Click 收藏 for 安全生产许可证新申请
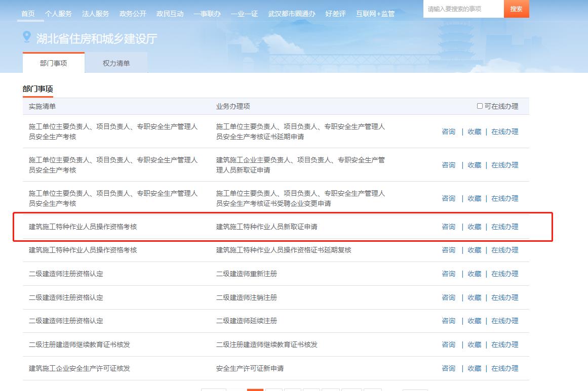Screen dimensions: 588x391 pyautogui.click(x=475, y=369)
